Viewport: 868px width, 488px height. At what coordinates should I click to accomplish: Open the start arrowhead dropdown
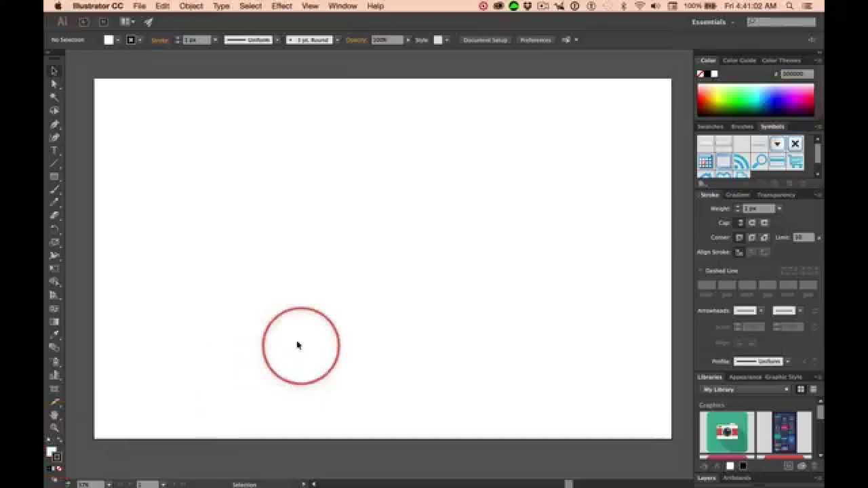pyautogui.click(x=761, y=310)
